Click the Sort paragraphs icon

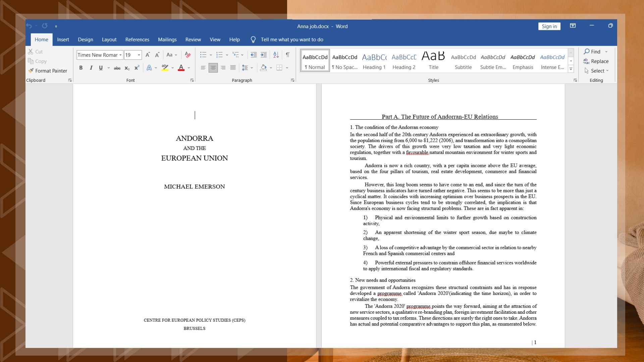pyautogui.click(x=276, y=55)
